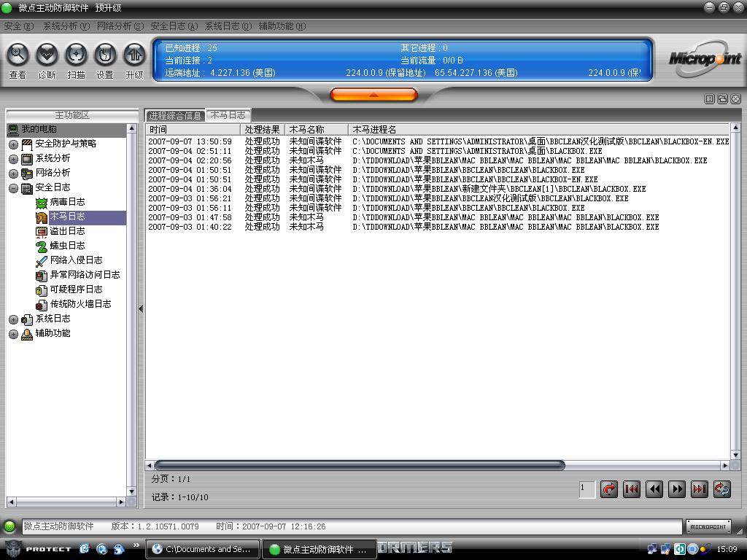
Task: Collapse the top info panel with orange button
Action: [x=373, y=95]
